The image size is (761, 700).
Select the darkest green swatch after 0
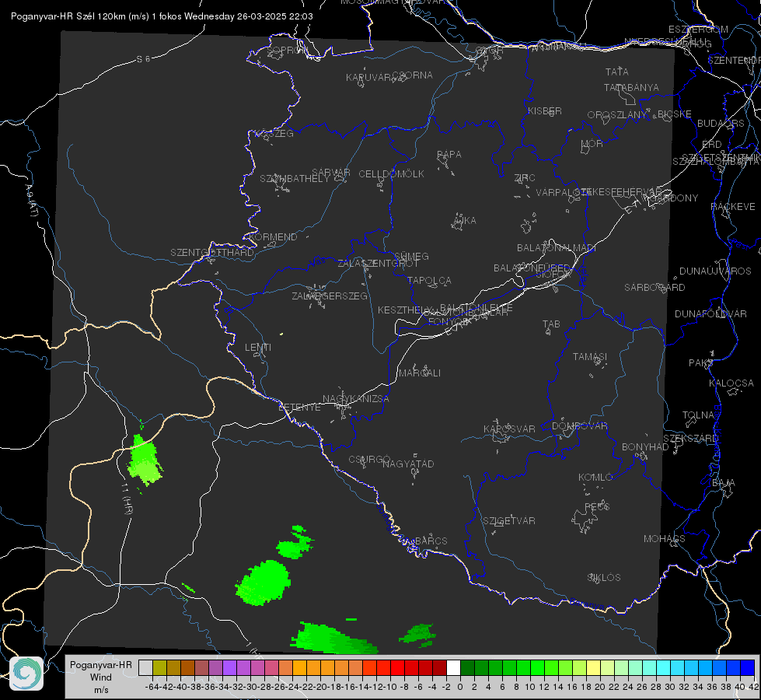(467, 667)
